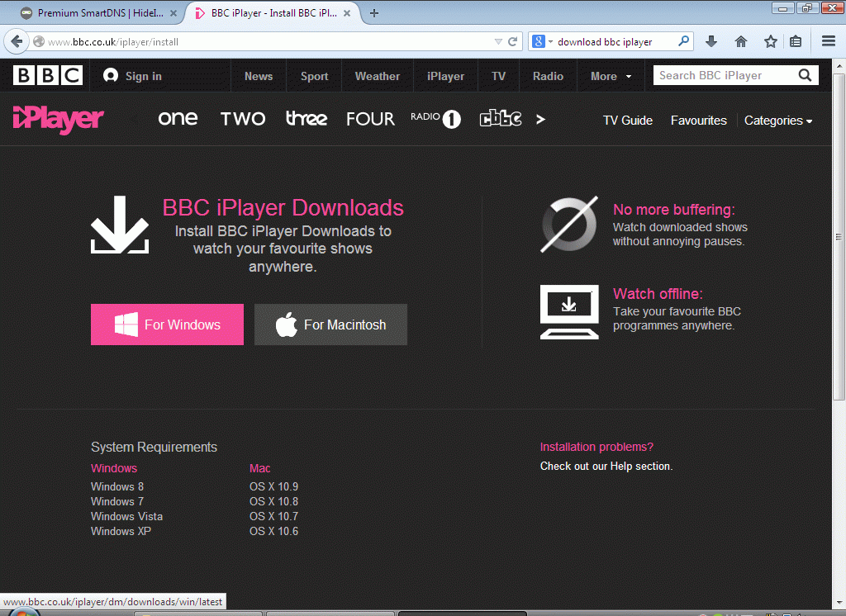Image resolution: width=846 pixels, height=616 pixels.
Task: Select the BBC Two channel logo
Action: click(x=243, y=119)
